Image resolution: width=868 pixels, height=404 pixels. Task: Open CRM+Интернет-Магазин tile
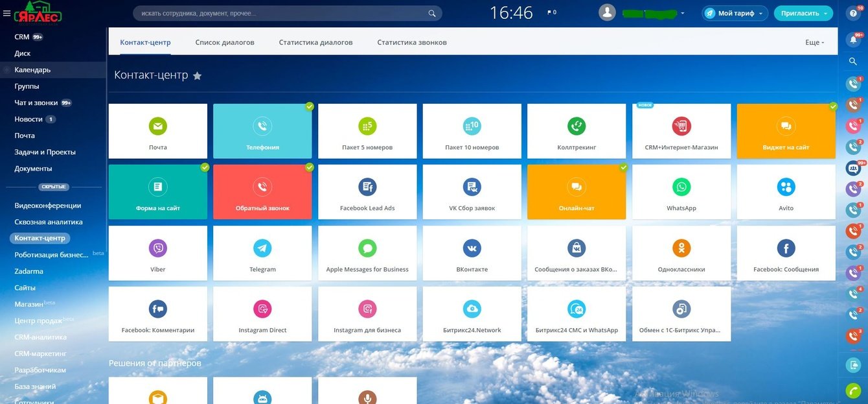click(681, 131)
